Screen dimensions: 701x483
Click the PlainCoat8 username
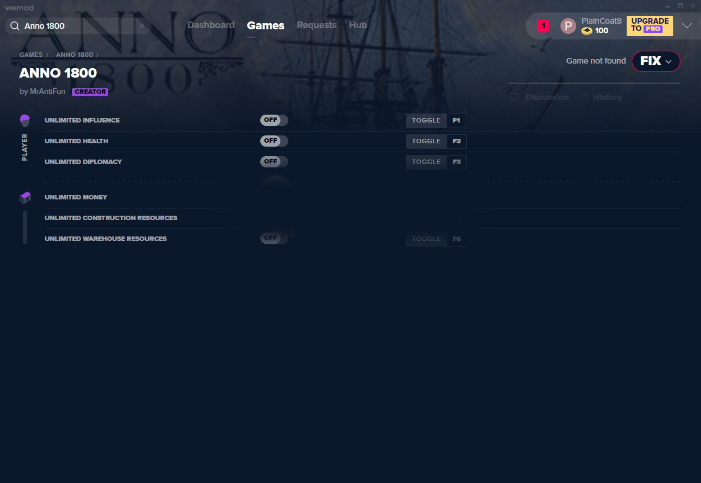601,21
